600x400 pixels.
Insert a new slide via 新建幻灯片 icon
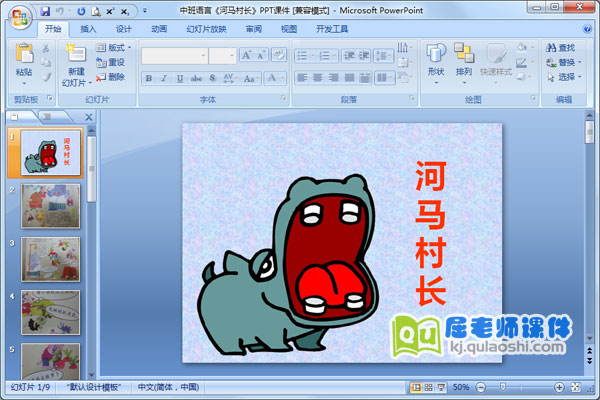pyautogui.click(x=76, y=53)
